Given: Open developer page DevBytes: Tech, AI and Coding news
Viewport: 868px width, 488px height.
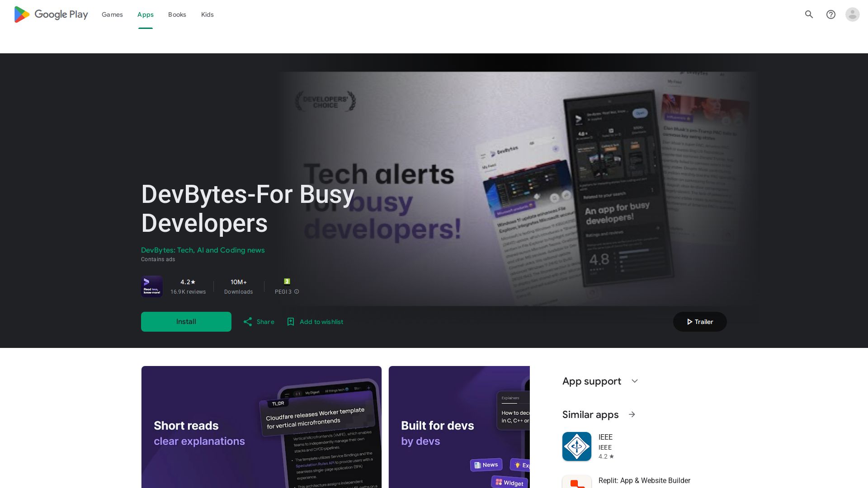Looking at the screenshot, I should [x=203, y=250].
